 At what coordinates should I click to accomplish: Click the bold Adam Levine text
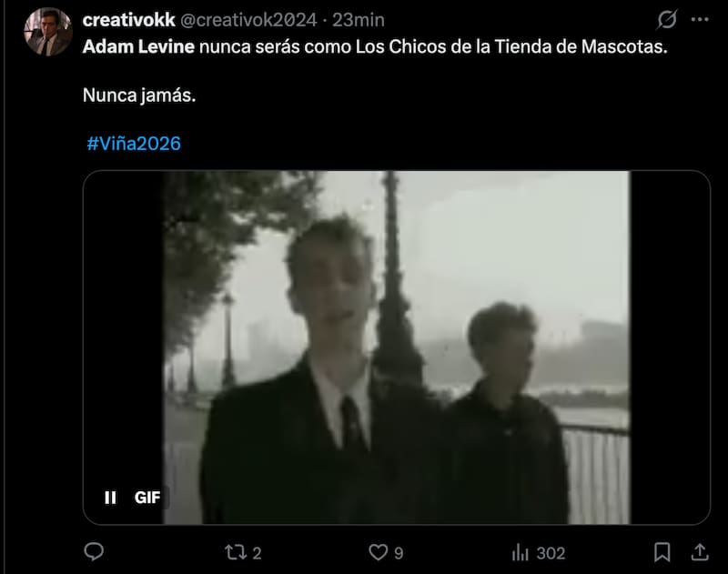pyautogui.click(x=138, y=46)
